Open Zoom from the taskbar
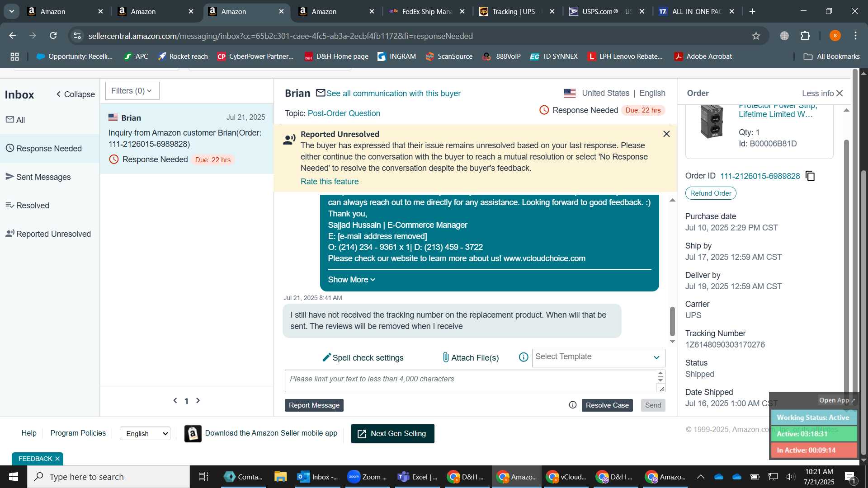The image size is (868, 488). tap(367, 477)
